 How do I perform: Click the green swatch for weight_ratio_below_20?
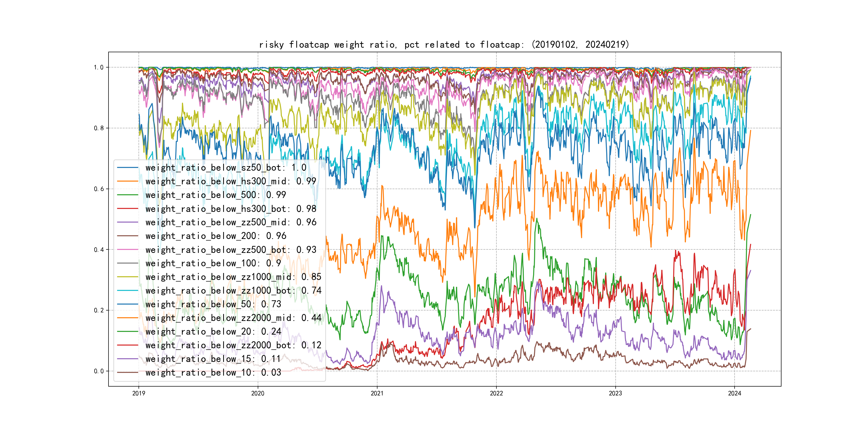(127, 332)
